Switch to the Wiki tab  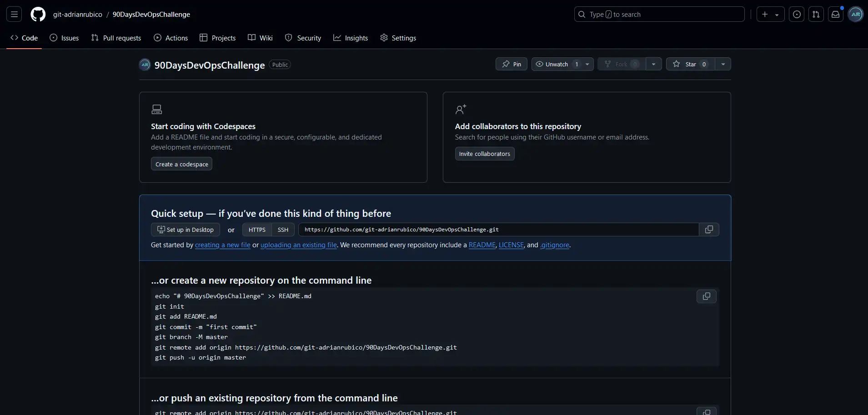(260, 38)
